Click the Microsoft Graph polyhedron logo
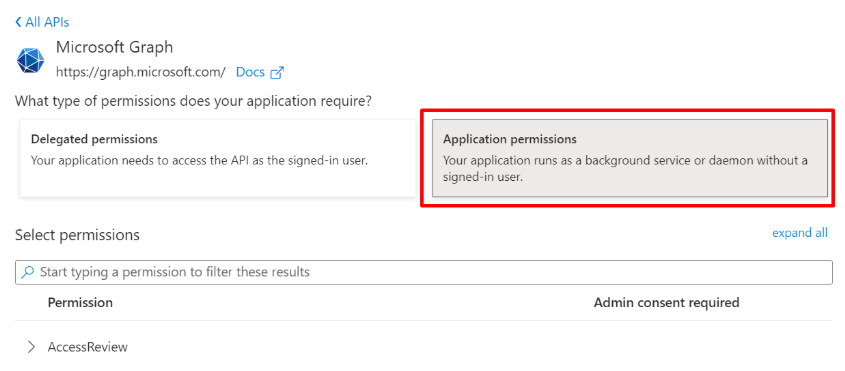Viewport: 845px width, 371px height. click(30, 60)
